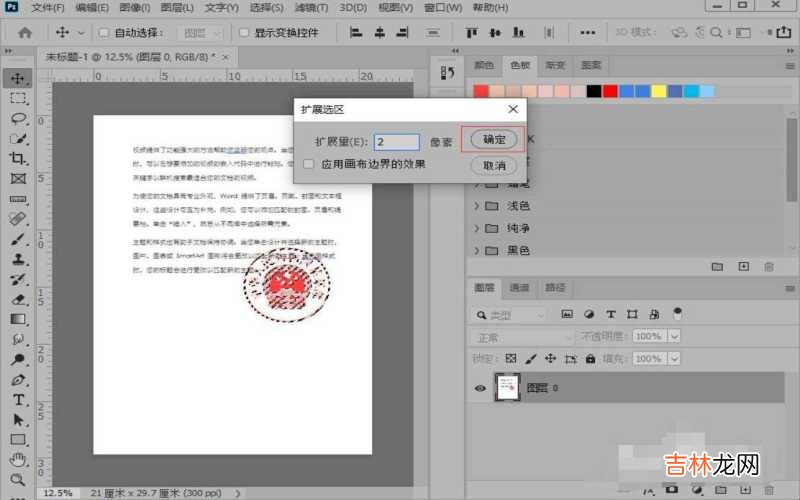Select the Rectangle shape tool
800x500 pixels.
(18, 439)
